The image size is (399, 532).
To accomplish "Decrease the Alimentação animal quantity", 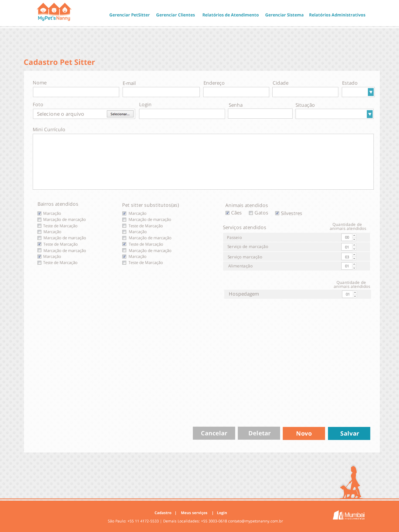I will (x=354, y=268).
